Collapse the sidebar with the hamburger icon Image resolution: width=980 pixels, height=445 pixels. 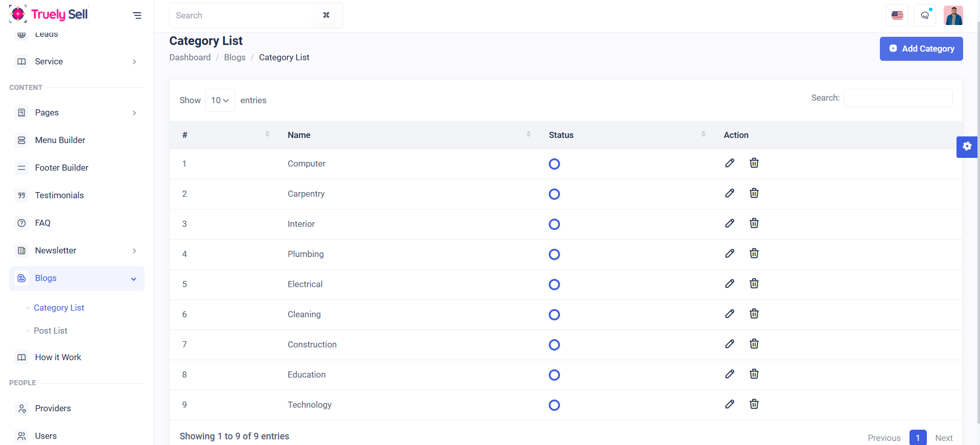(x=137, y=15)
